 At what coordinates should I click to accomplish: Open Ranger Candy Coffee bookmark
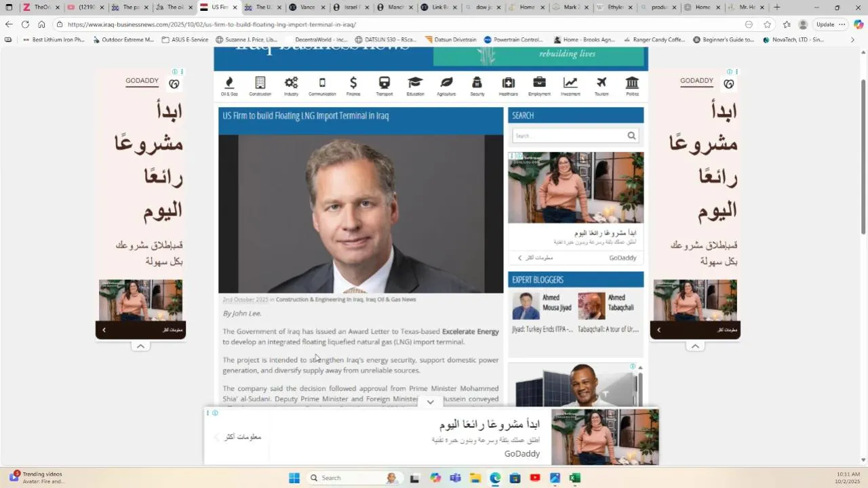[654, 40]
